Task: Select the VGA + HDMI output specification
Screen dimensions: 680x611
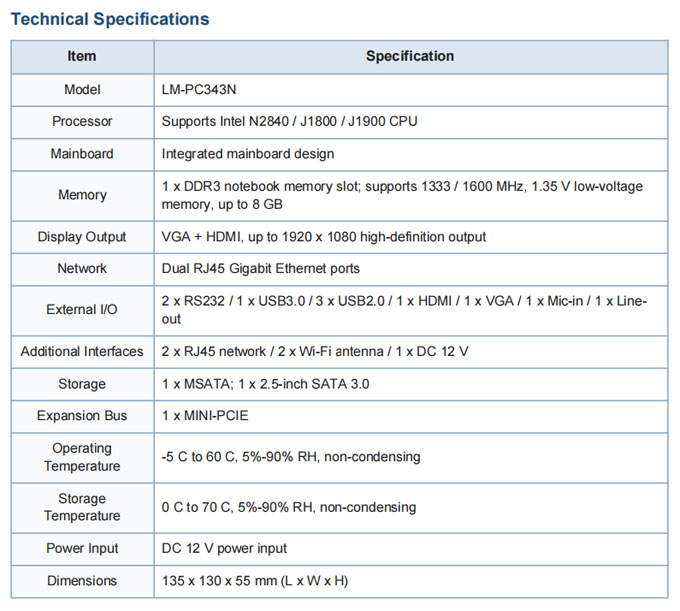Action: click(324, 237)
